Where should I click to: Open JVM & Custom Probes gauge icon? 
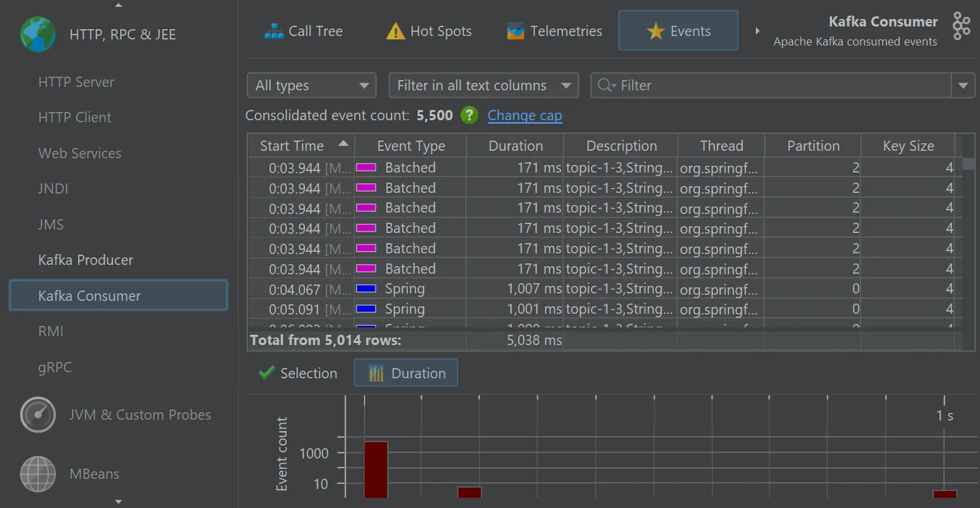38,414
